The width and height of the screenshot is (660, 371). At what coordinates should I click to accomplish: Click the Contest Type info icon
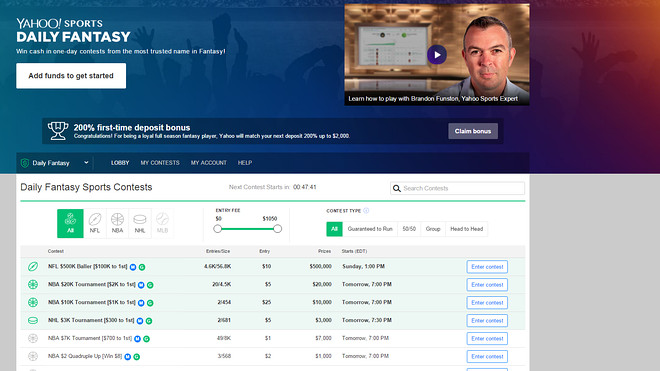pyautogui.click(x=366, y=211)
